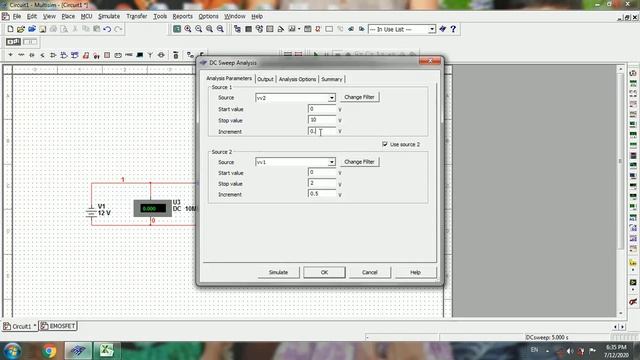
Task: Select the Analysis Parameters tab
Action: click(x=229, y=78)
